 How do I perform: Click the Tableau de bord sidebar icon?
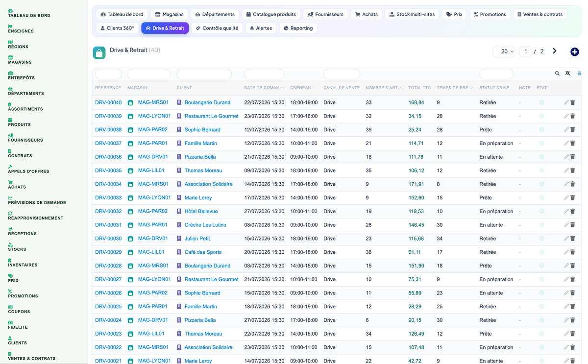(10, 10)
